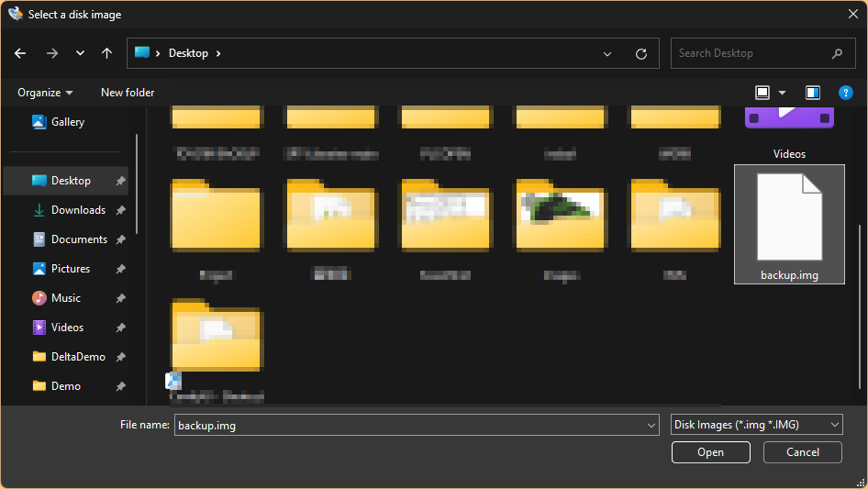The width and height of the screenshot is (868, 489).
Task: Open more view options dropdown arrow
Action: 782,93
